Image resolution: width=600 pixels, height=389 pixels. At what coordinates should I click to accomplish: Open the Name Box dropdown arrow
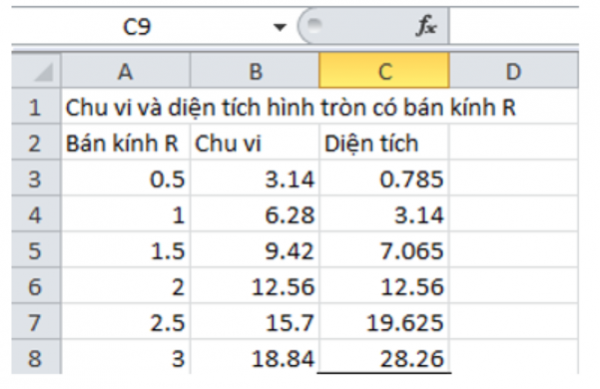click(280, 27)
